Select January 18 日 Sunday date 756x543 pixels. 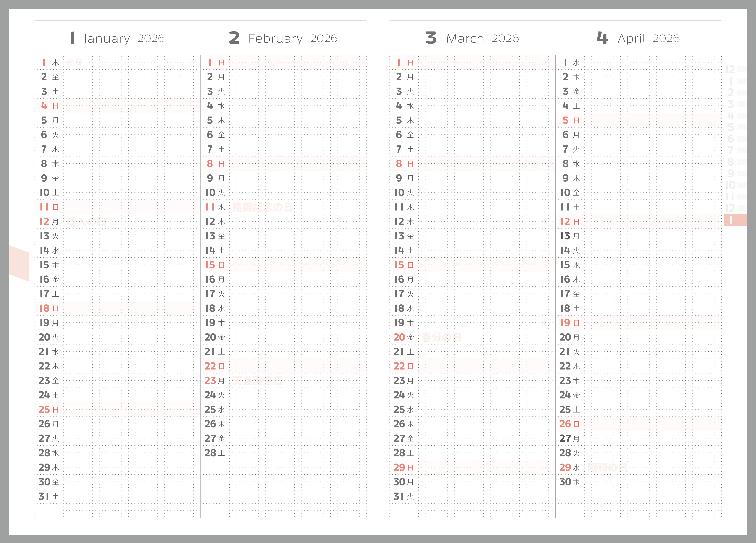pyautogui.click(x=49, y=308)
